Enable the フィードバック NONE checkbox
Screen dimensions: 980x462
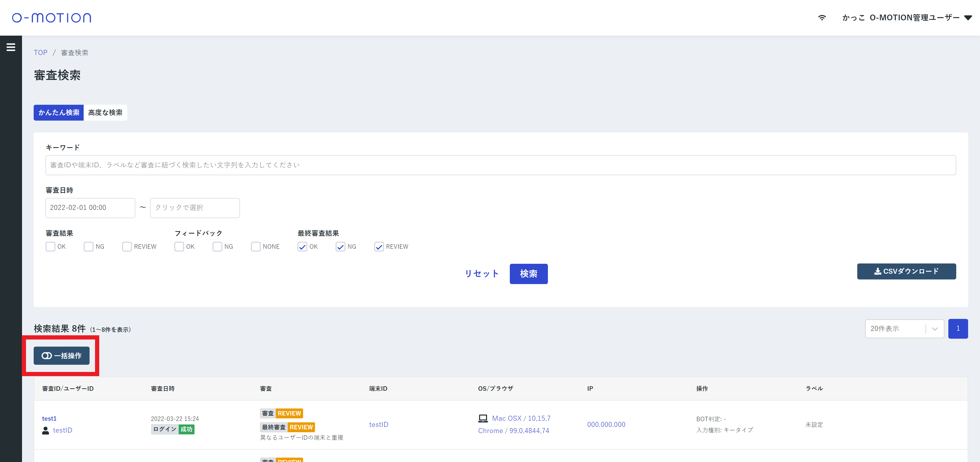click(x=256, y=247)
